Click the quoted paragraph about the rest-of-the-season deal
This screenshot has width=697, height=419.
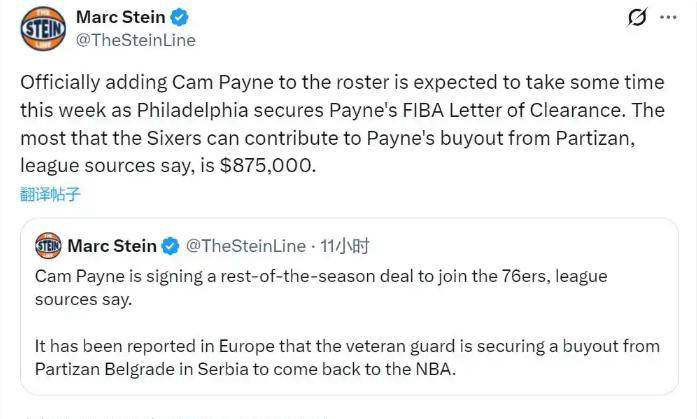[x=320, y=285]
